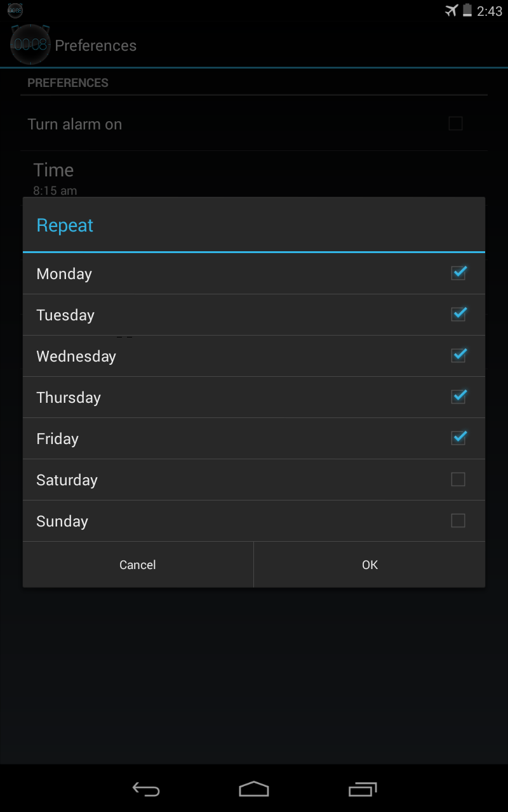508x812 pixels.
Task: Open the alarm clock app icon in the action bar
Action: [30, 45]
